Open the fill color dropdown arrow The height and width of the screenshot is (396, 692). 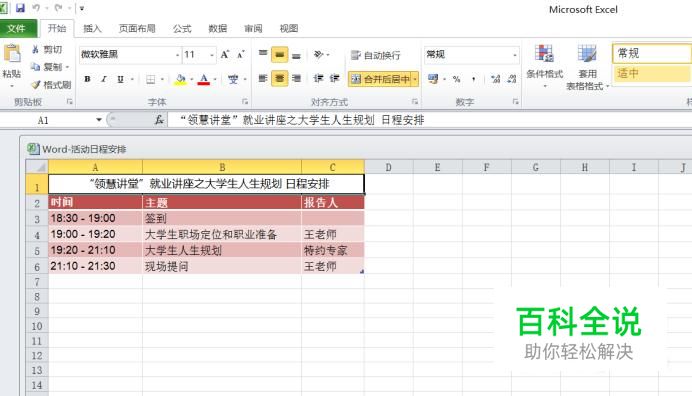tap(192, 79)
